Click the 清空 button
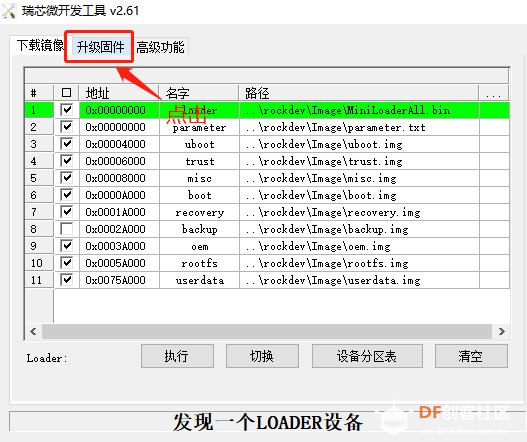 pos(471,356)
